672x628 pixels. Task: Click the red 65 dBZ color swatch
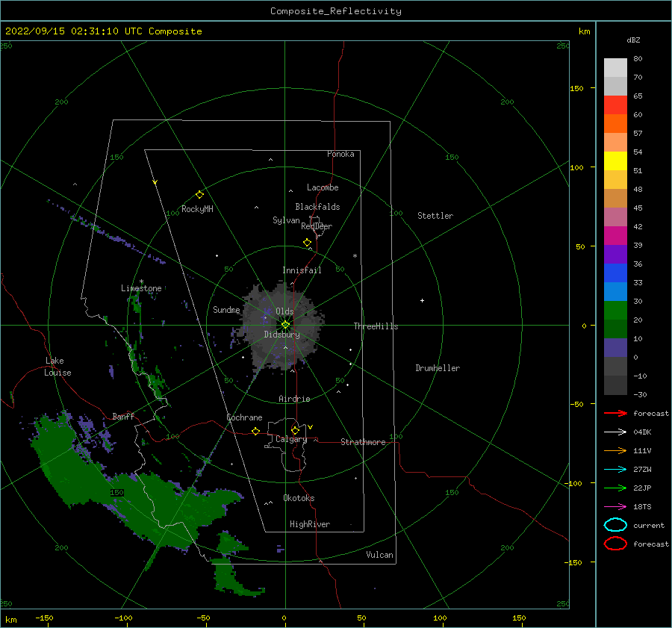(x=615, y=105)
